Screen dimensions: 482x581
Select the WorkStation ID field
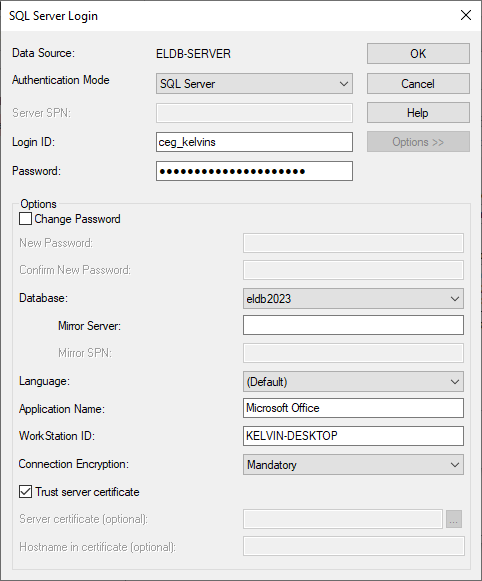353,436
